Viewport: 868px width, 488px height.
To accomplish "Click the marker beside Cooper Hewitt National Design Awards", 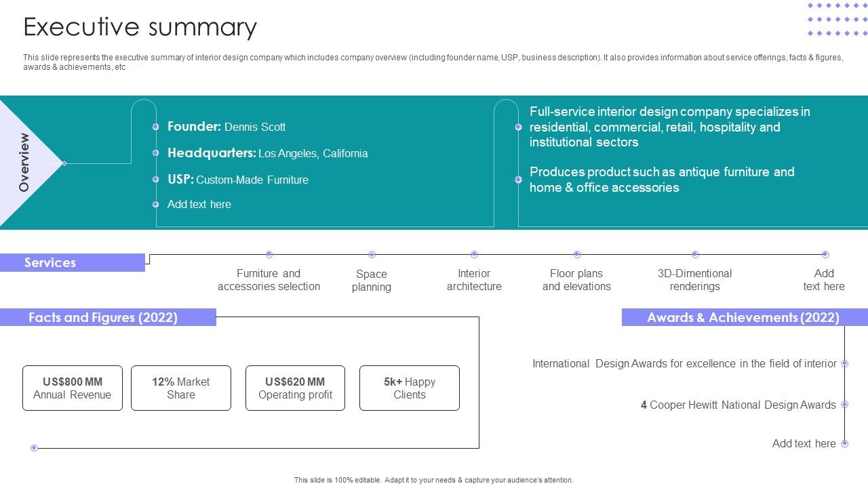I will click(844, 404).
